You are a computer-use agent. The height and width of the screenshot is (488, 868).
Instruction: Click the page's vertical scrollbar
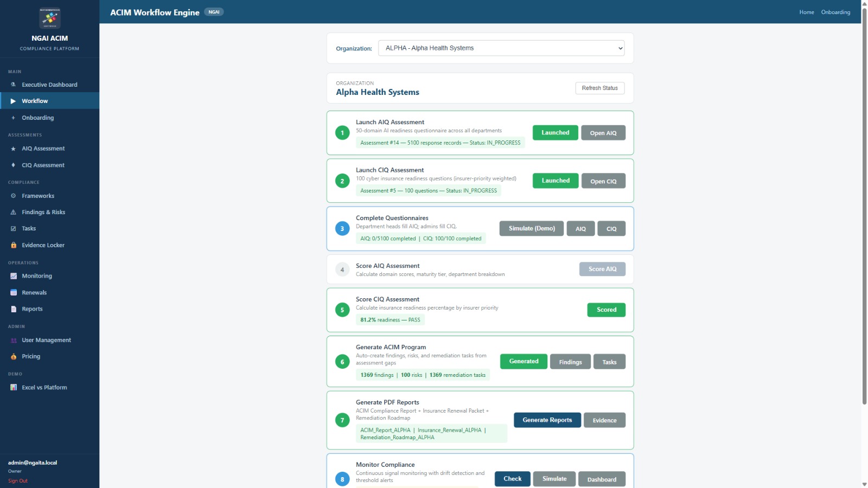[864, 206]
